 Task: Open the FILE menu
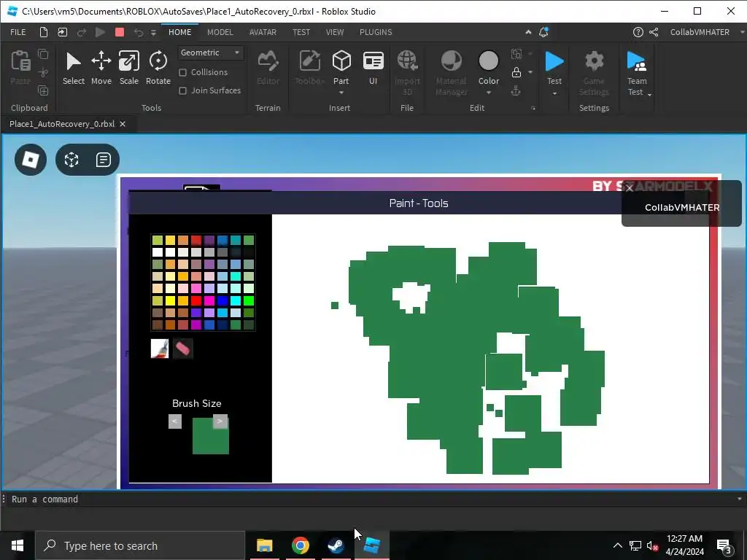click(18, 32)
